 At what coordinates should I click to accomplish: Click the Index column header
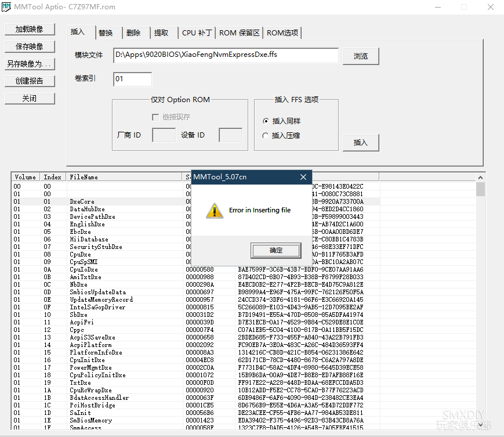[x=53, y=177]
